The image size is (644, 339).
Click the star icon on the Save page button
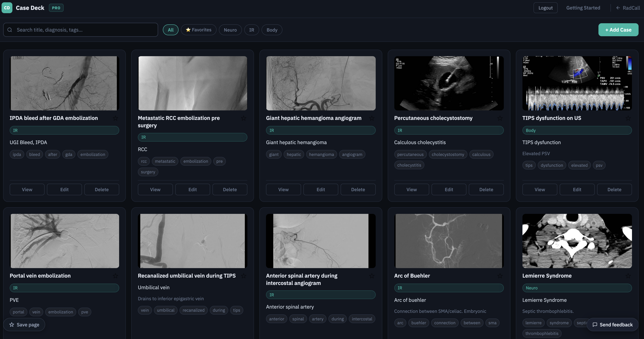tap(11, 324)
